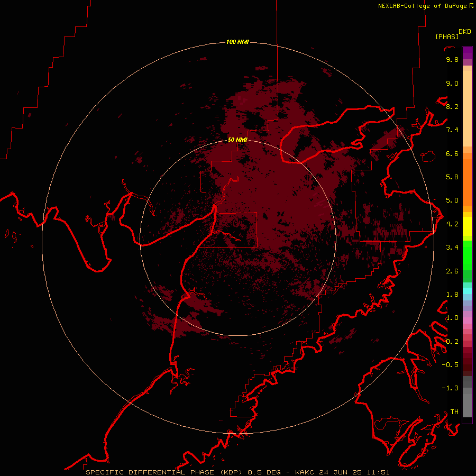The width and height of the screenshot is (476, 476).
Task: Click the 2.6 color scale value
Action: tap(452, 271)
